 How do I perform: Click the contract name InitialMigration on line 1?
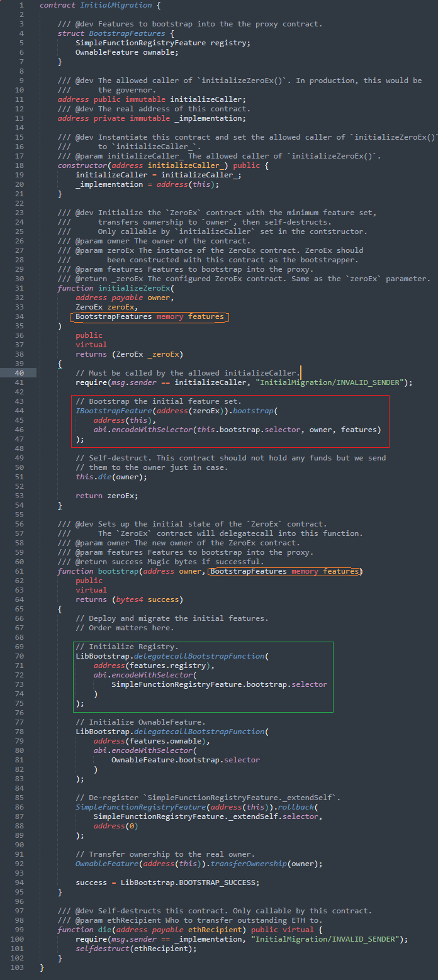(x=116, y=5)
